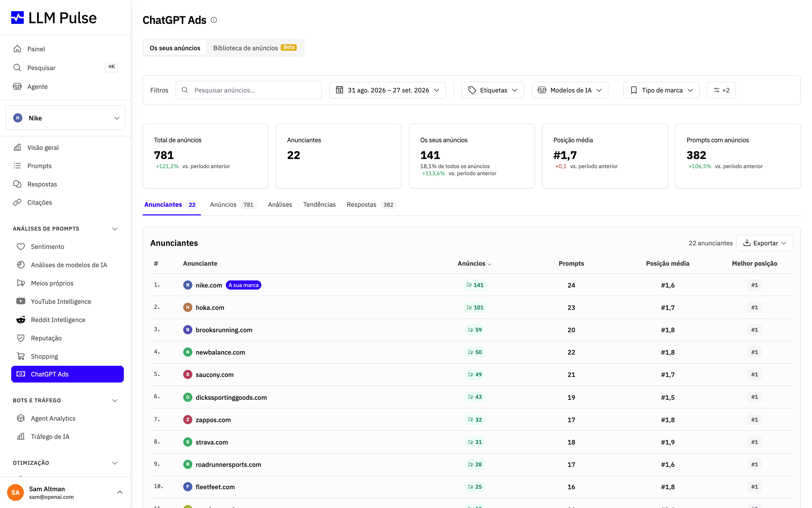Collapse the Análises de Prompts section
Viewport: 812px width, 508px height.
click(115, 229)
